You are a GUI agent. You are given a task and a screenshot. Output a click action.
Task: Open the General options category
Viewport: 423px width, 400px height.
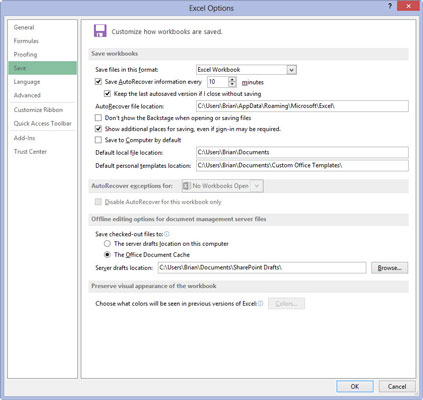42,27
